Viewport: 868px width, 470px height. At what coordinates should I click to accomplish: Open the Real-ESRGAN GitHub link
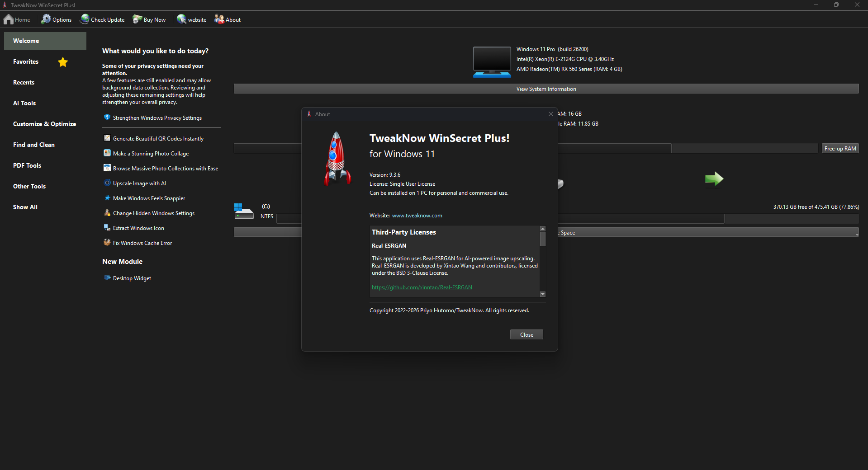click(x=422, y=287)
